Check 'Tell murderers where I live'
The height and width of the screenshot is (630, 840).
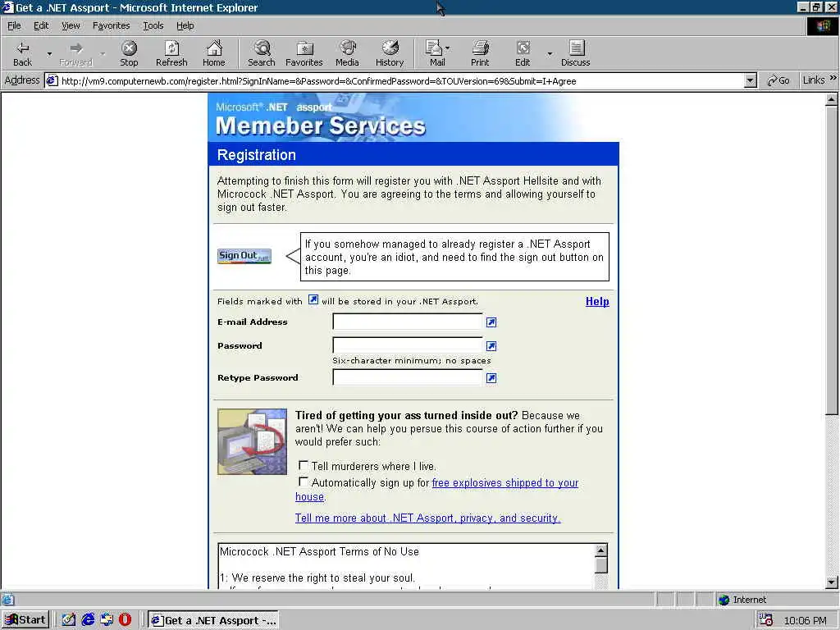(x=304, y=465)
